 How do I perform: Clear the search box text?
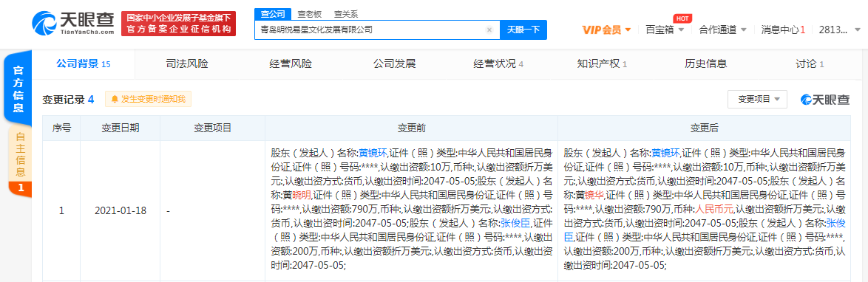(x=489, y=30)
